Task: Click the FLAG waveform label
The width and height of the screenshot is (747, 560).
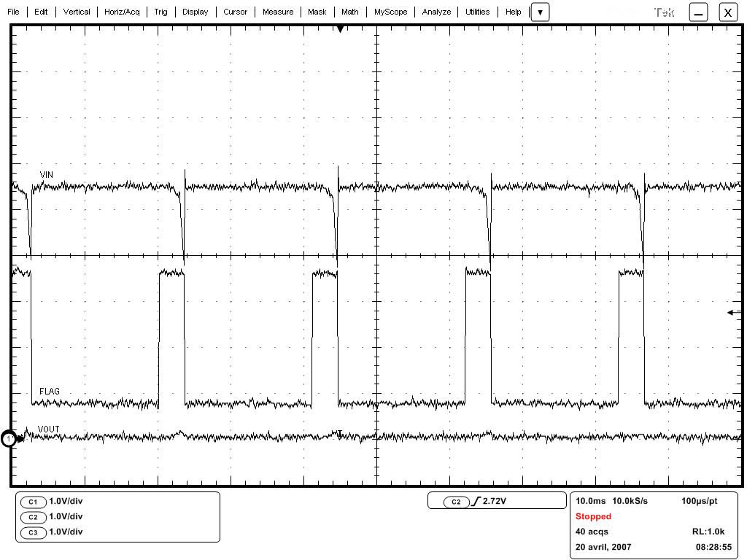Action: point(50,392)
